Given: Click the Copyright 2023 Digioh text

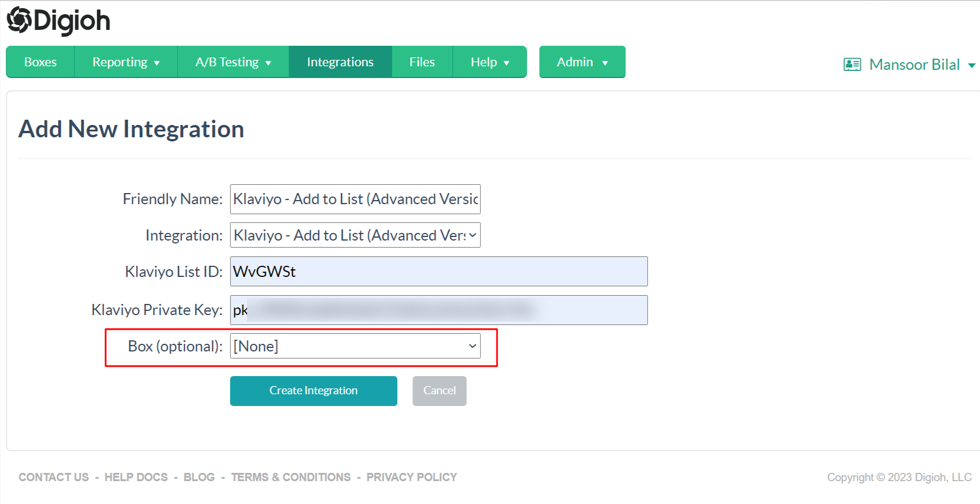Looking at the screenshot, I should point(900,477).
